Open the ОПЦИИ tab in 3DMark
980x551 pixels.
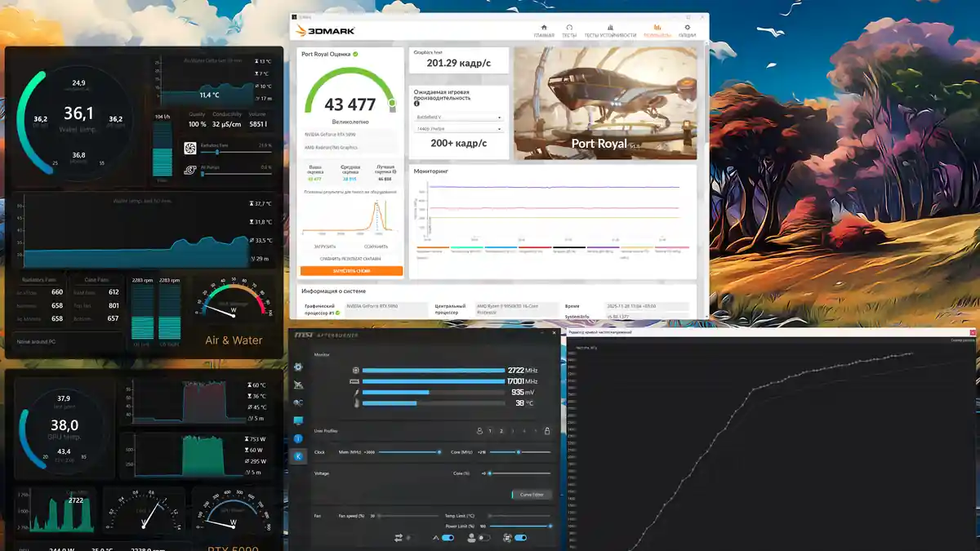coord(687,30)
